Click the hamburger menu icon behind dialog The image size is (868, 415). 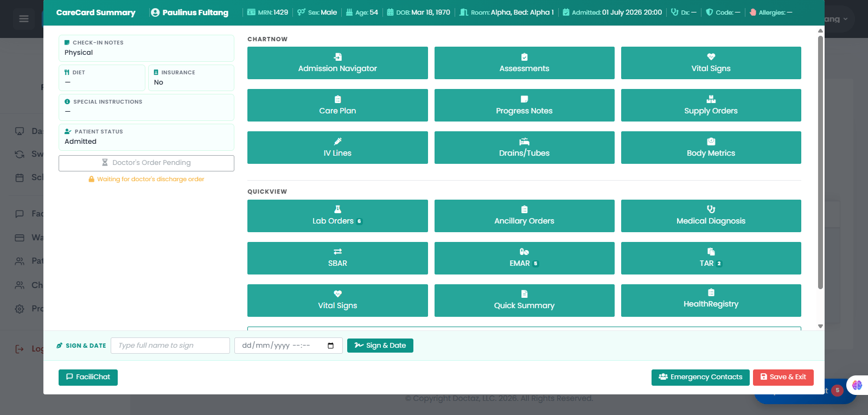[23, 19]
